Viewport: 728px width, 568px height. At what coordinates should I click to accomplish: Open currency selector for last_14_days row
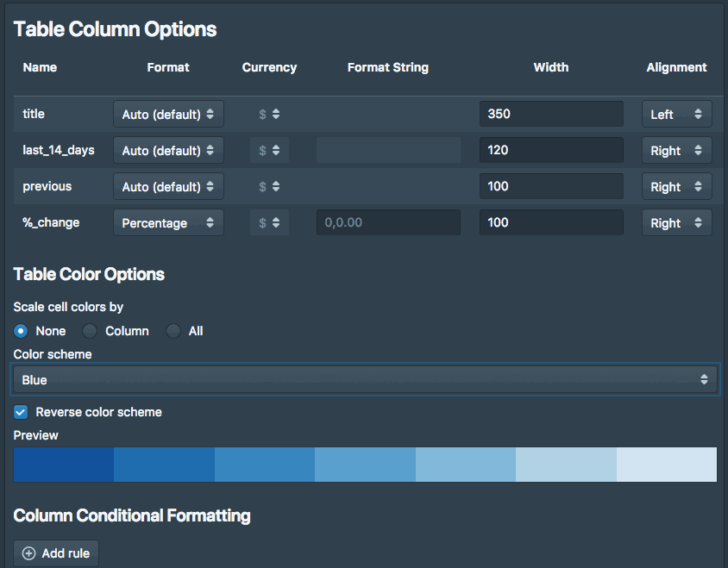click(x=269, y=150)
